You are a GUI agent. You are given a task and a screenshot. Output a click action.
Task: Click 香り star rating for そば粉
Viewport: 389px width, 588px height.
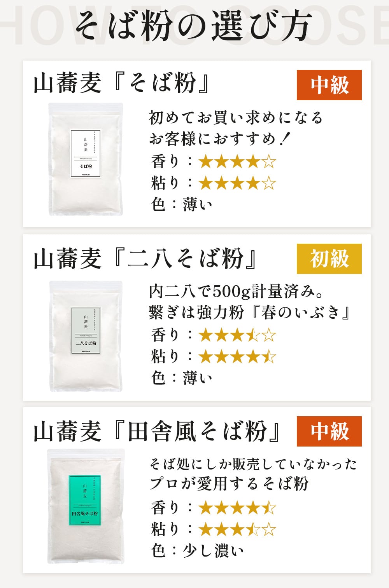click(237, 162)
